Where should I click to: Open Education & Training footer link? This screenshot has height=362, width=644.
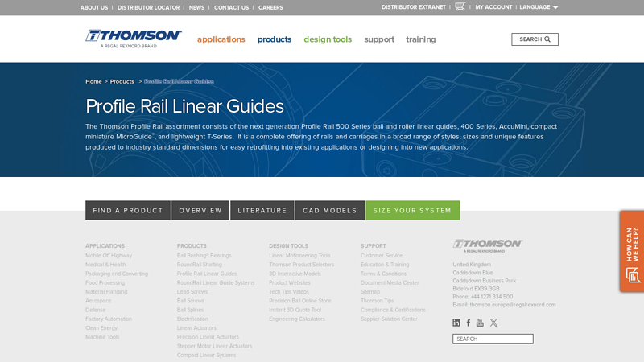(x=385, y=265)
